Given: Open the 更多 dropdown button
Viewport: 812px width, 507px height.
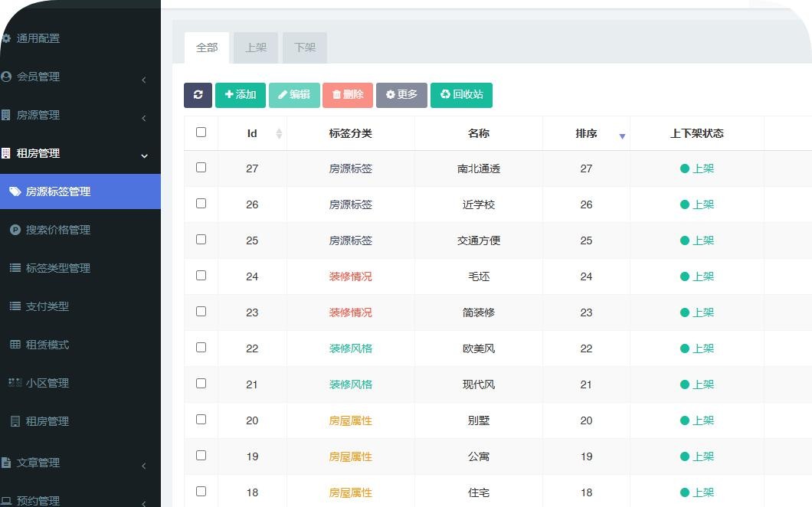Looking at the screenshot, I should click(x=401, y=95).
